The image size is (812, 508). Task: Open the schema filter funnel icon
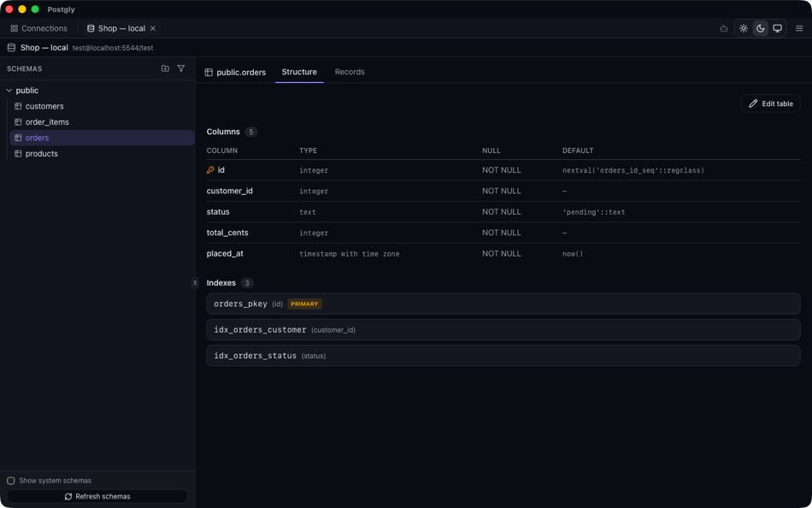click(180, 68)
